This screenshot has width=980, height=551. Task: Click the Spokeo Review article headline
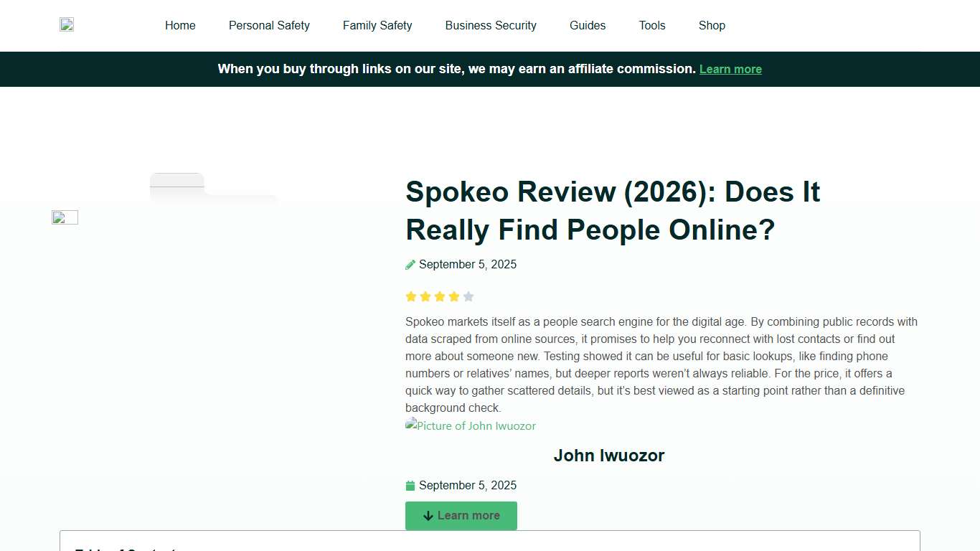(613, 210)
